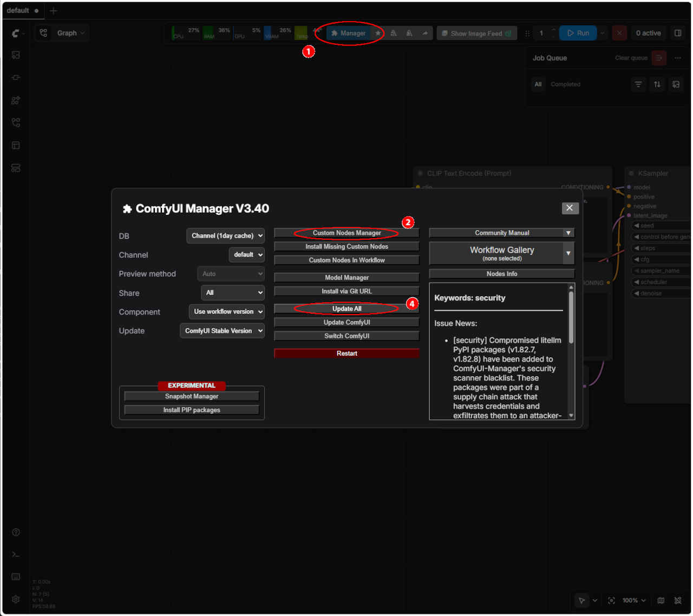Click the Switch ComfyUI button
The height and width of the screenshot is (616, 693).
pos(346,336)
